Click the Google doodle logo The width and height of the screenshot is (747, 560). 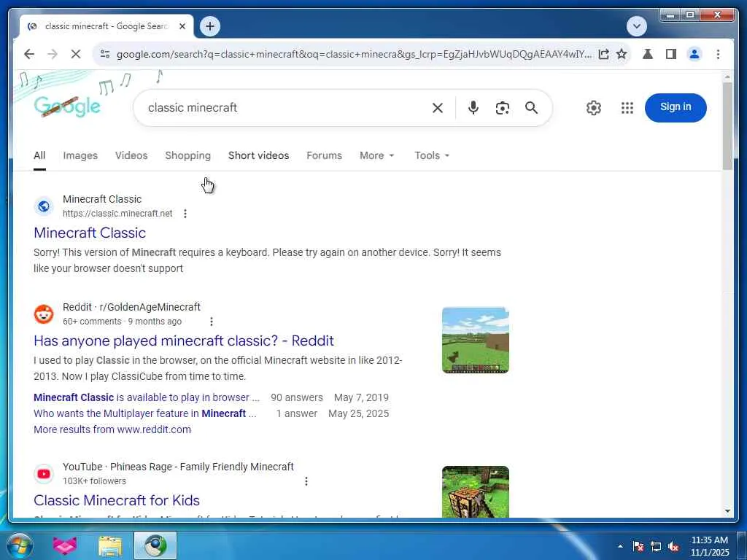(67, 106)
